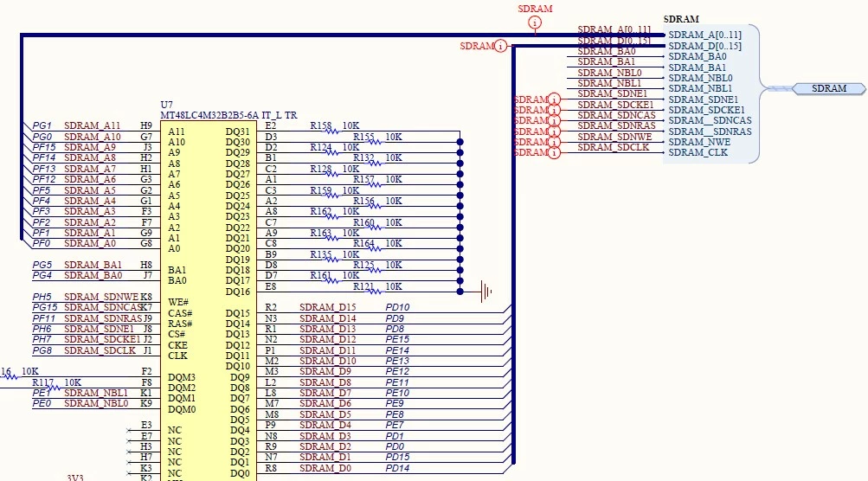
Task: Select the SDRAM_NBL1 harness entry
Action: (700, 88)
